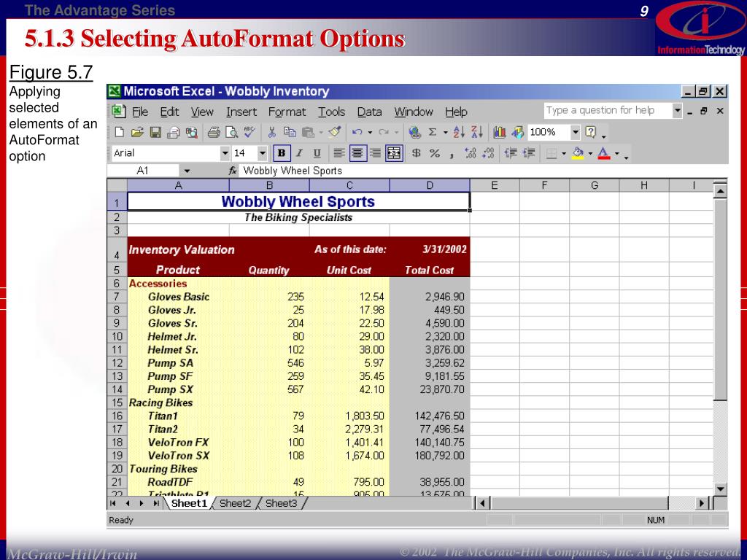The height and width of the screenshot is (560, 747).
Task: Copy the selected cells
Action: click(x=290, y=133)
